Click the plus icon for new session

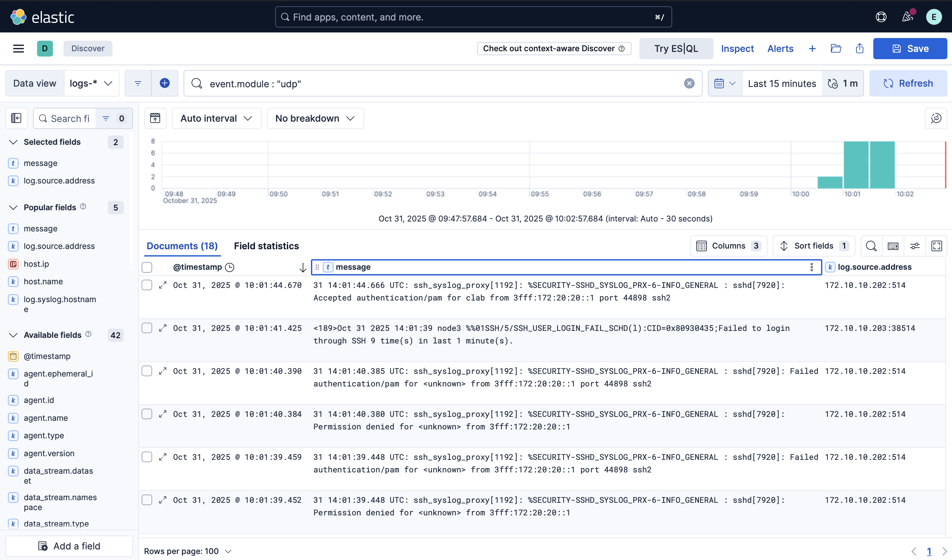point(812,48)
